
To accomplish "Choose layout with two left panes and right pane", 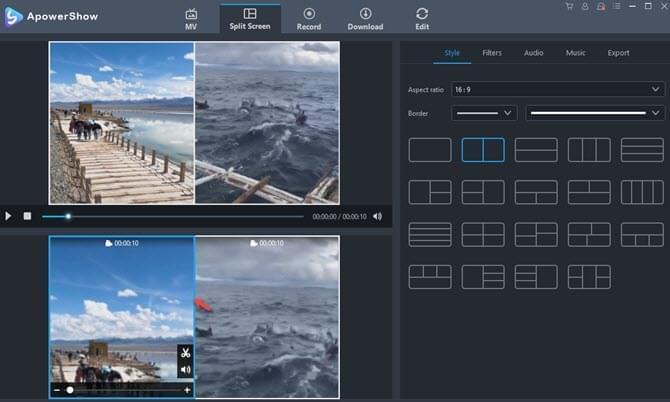I will pos(483,192).
